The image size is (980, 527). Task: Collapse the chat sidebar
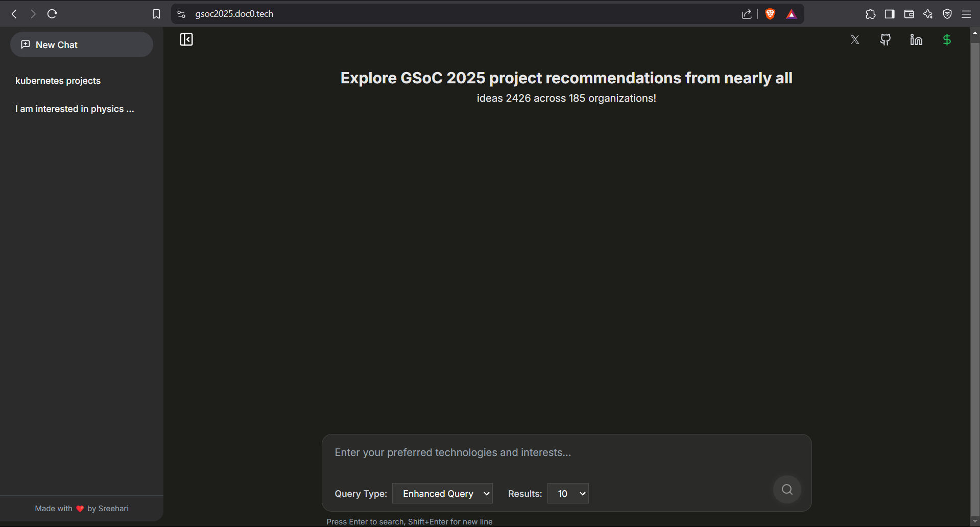[x=186, y=39]
